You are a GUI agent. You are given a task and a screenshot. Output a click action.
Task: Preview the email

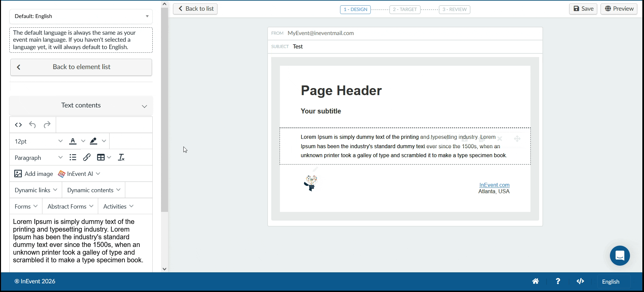click(619, 9)
